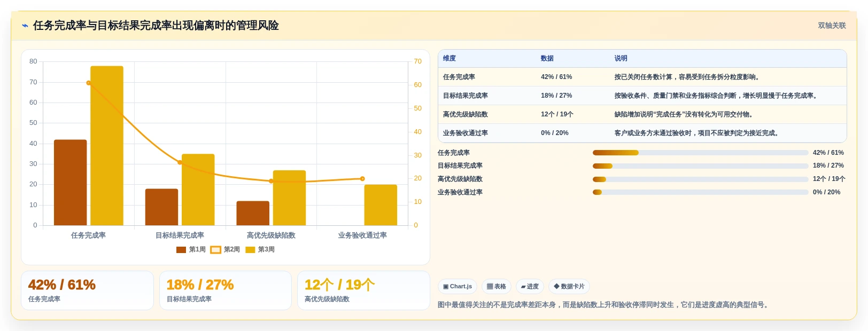Toggle the 第2周 legend entry

click(225, 250)
